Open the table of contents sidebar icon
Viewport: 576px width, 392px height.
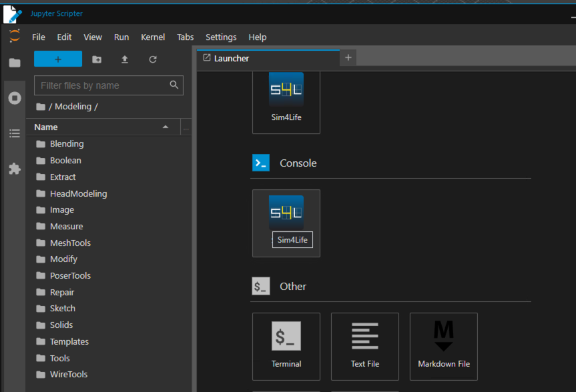[15, 133]
